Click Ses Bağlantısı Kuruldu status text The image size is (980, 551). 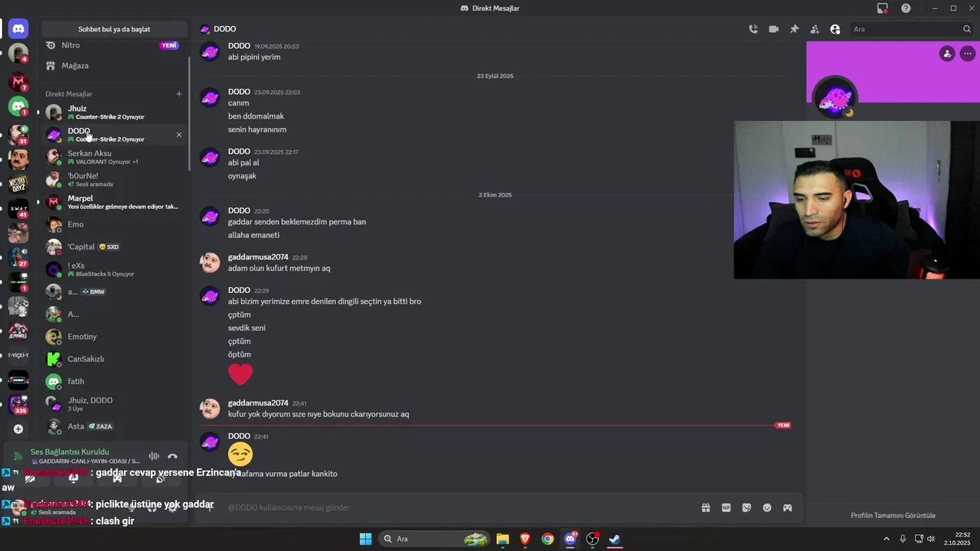pos(70,452)
